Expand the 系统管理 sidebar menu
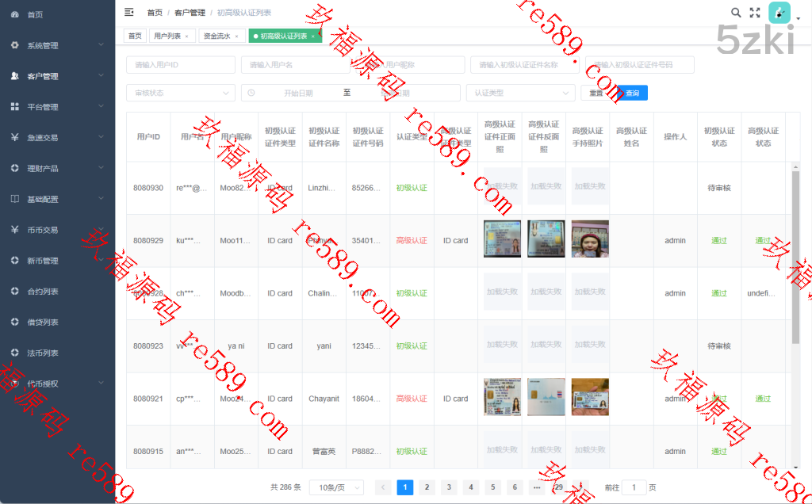 coord(57,45)
